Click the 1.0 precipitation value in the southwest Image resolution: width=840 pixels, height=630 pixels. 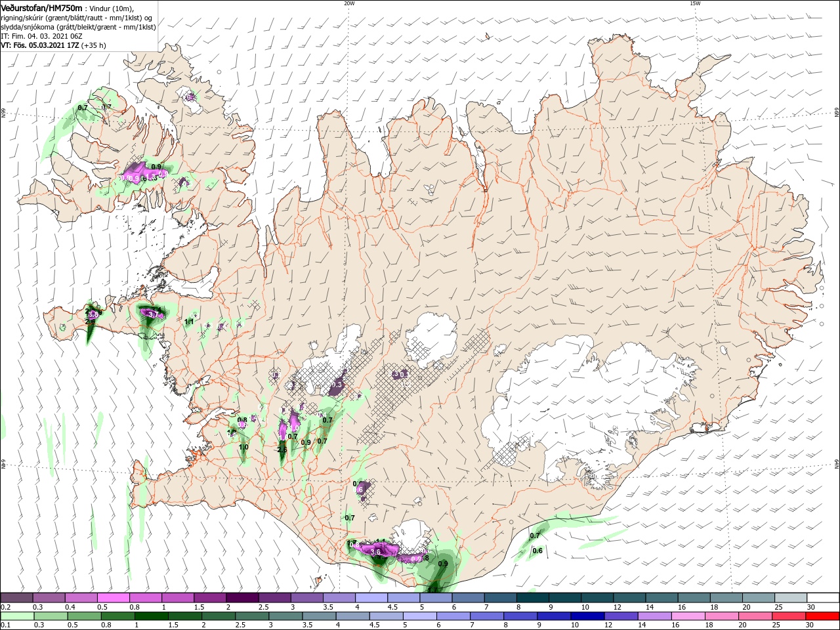243,447
